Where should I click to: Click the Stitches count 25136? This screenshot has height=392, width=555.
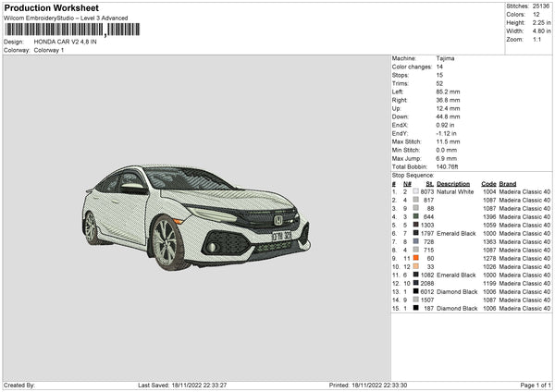point(541,6)
